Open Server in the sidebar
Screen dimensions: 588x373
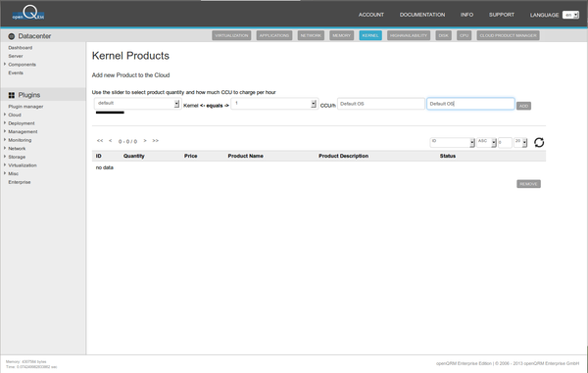click(16, 56)
